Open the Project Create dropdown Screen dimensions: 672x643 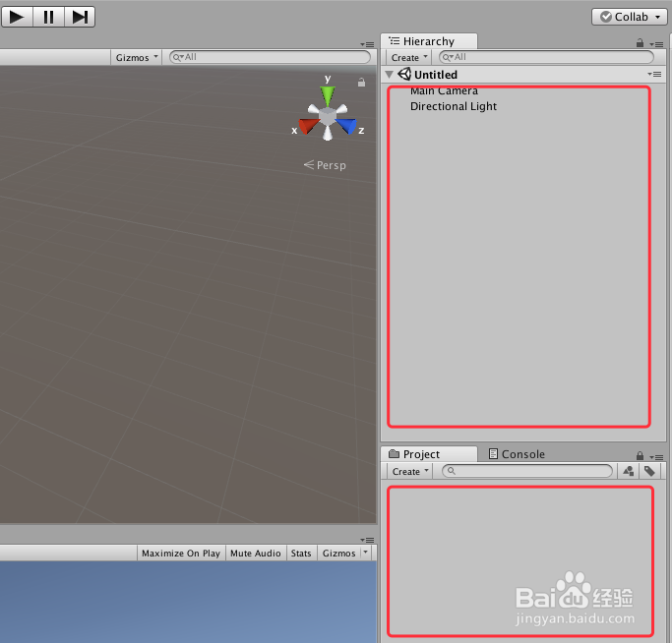[x=409, y=471]
